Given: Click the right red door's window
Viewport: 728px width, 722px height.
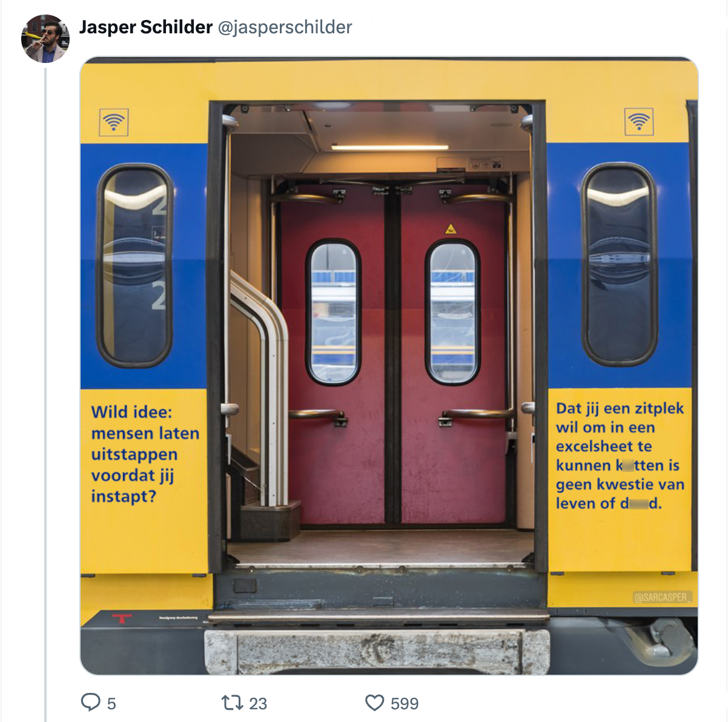Looking at the screenshot, I should point(452,312).
